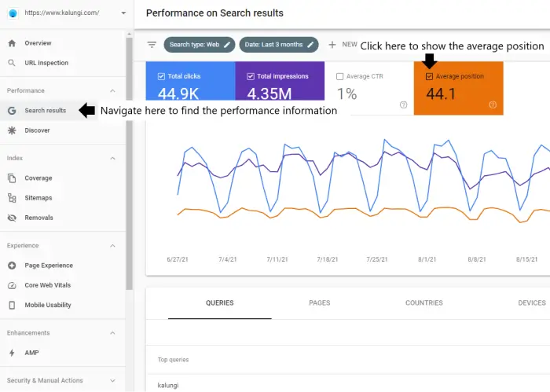
Task: Click the Sitemaps icon in sidebar
Action: pyautogui.click(x=12, y=198)
